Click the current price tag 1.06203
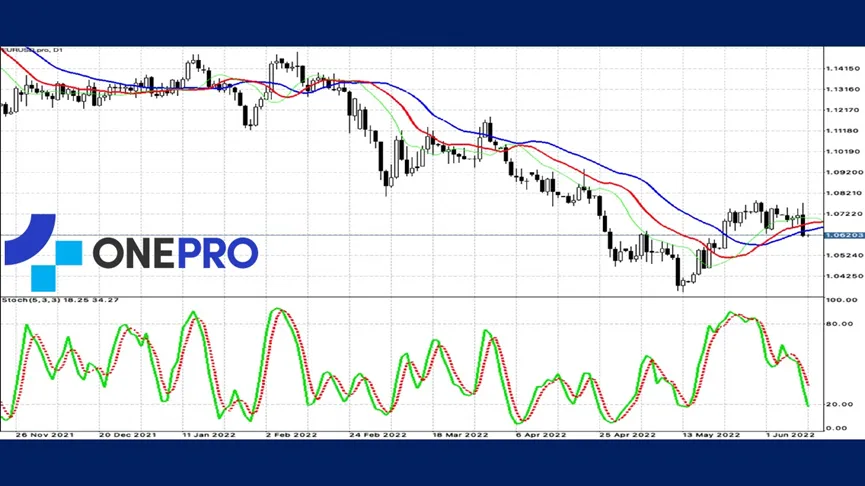865x486 pixels. pyautogui.click(x=844, y=235)
